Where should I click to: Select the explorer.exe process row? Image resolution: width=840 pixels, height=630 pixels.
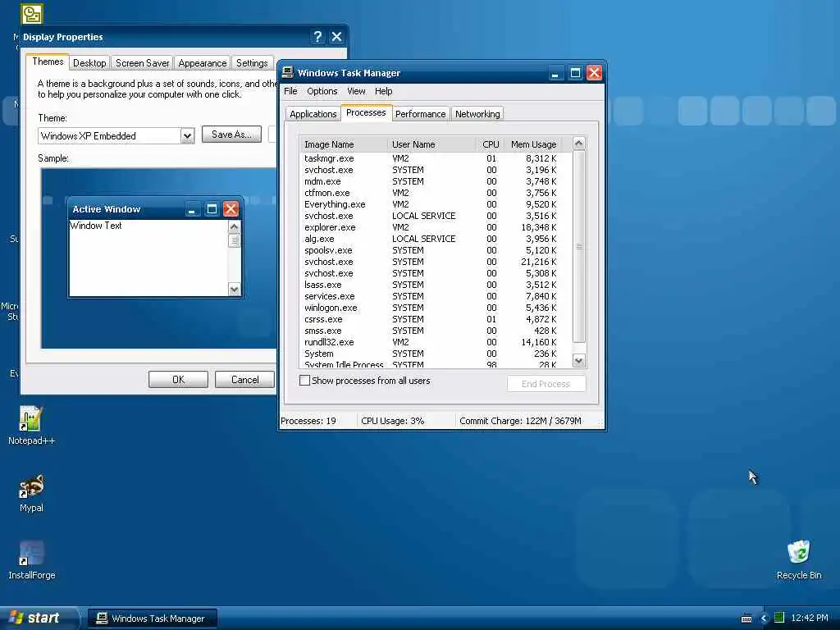(x=436, y=228)
